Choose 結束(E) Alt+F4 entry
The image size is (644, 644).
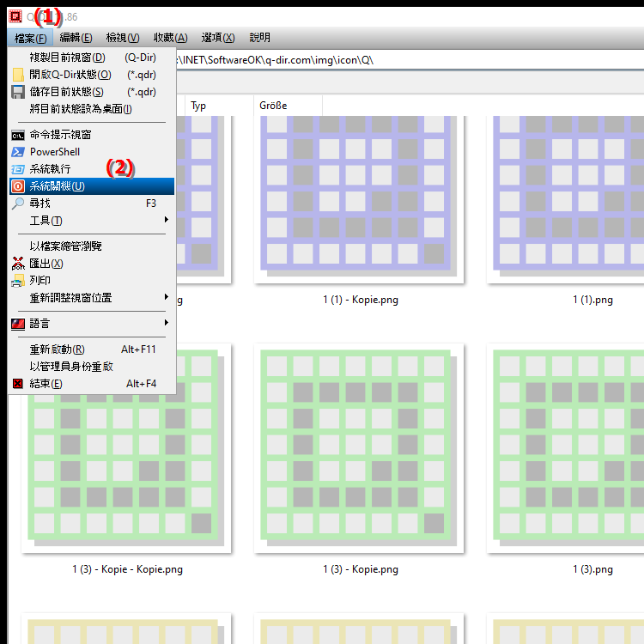click(x=92, y=384)
